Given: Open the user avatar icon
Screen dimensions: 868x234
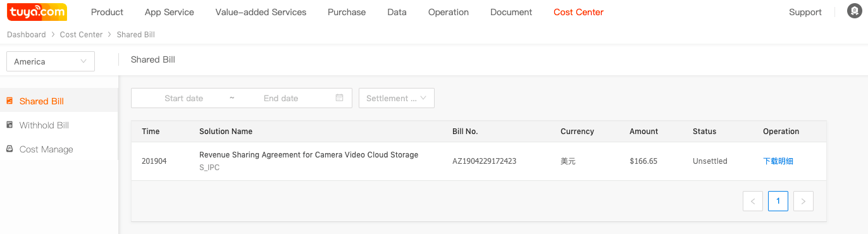Looking at the screenshot, I should tap(853, 11).
